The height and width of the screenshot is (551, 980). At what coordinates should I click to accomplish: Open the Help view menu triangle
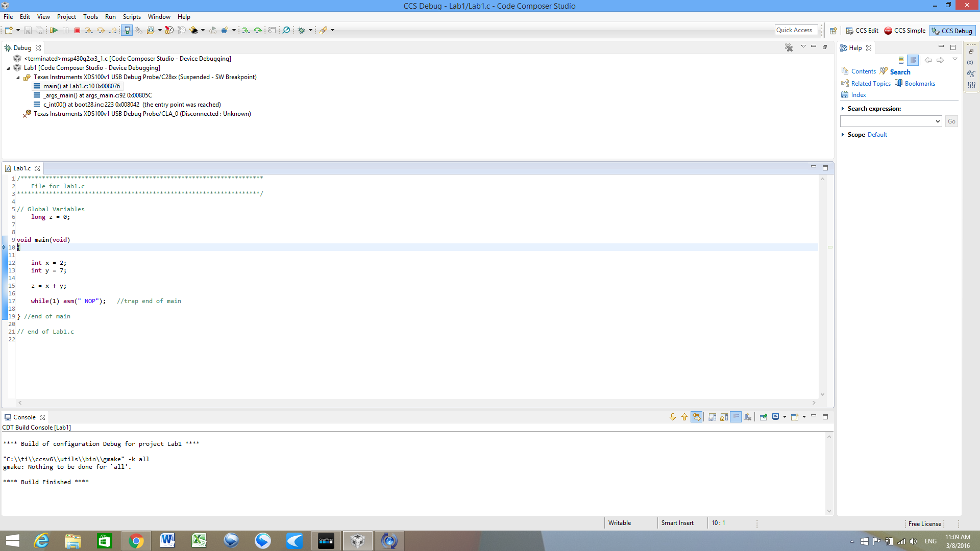coord(955,60)
